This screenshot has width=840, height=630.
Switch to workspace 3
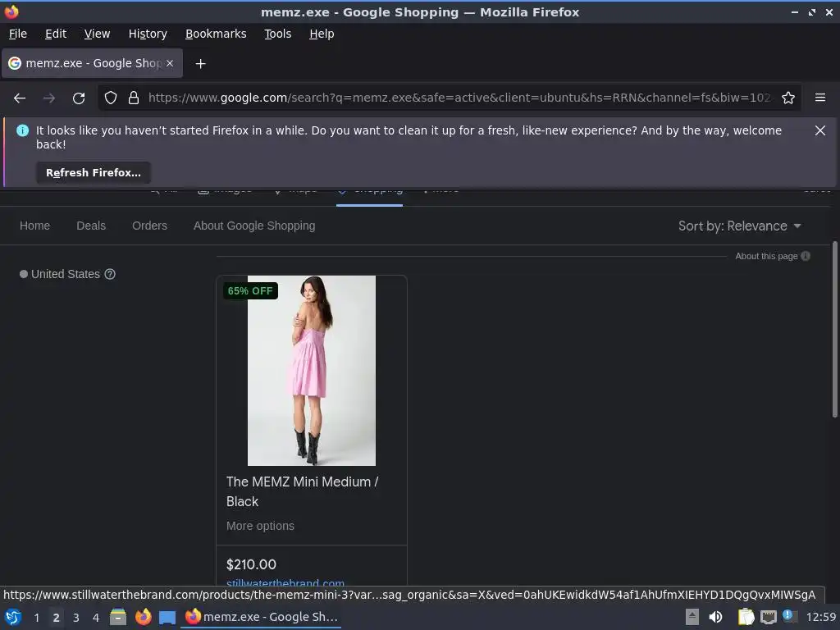tap(76, 617)
